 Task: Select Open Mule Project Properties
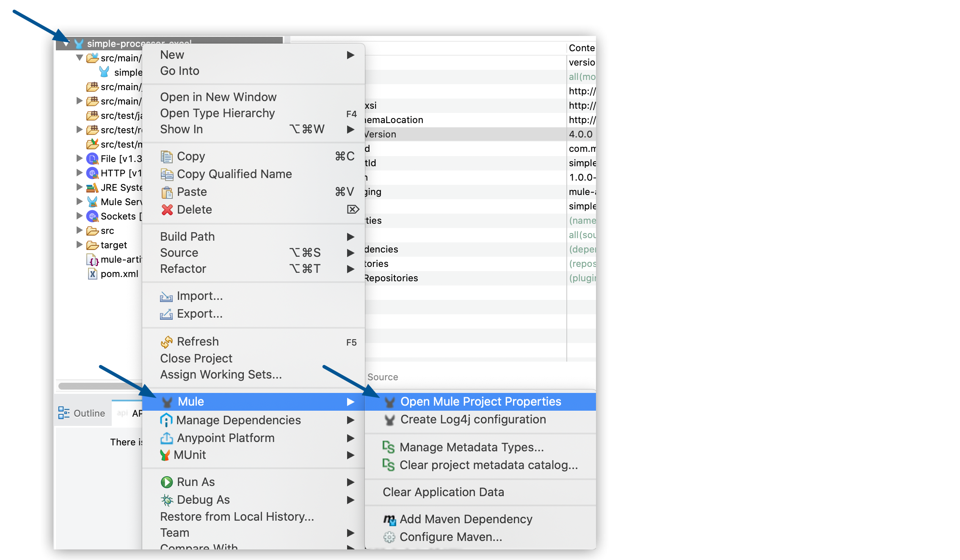pyautogui.click(x=481, y=401)
